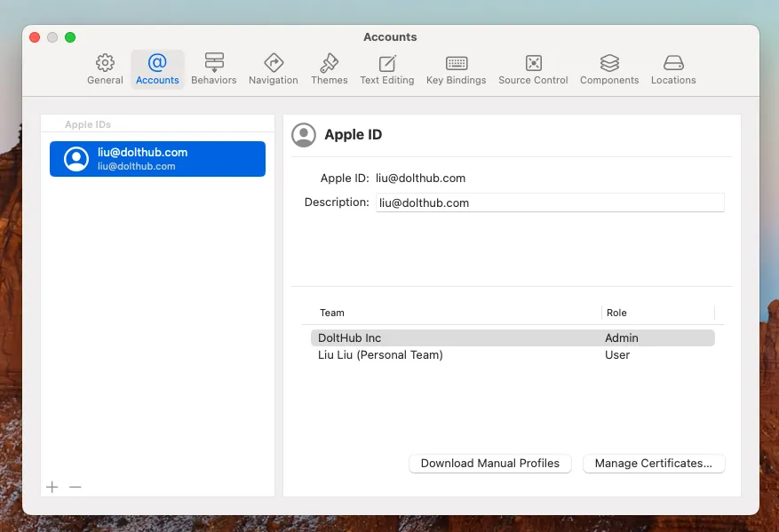The width and height of the screenshot is (779, 532).
Task: Open the Key Bindings pane
Action: tap(456, 68)
